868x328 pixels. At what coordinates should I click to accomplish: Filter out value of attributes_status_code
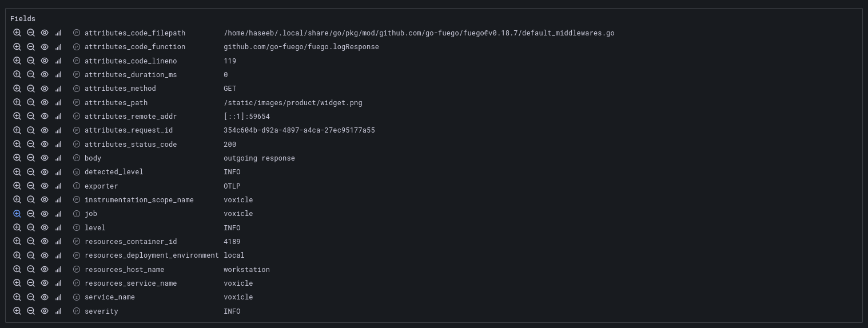click(31, 145)
